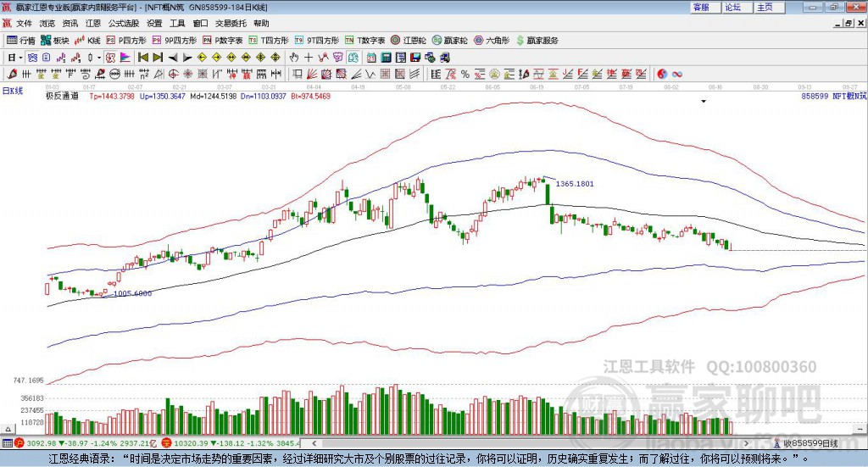Click the up arrow at volume pane left
The height and width of the screenshot is (467, 868).
[8, 429]
